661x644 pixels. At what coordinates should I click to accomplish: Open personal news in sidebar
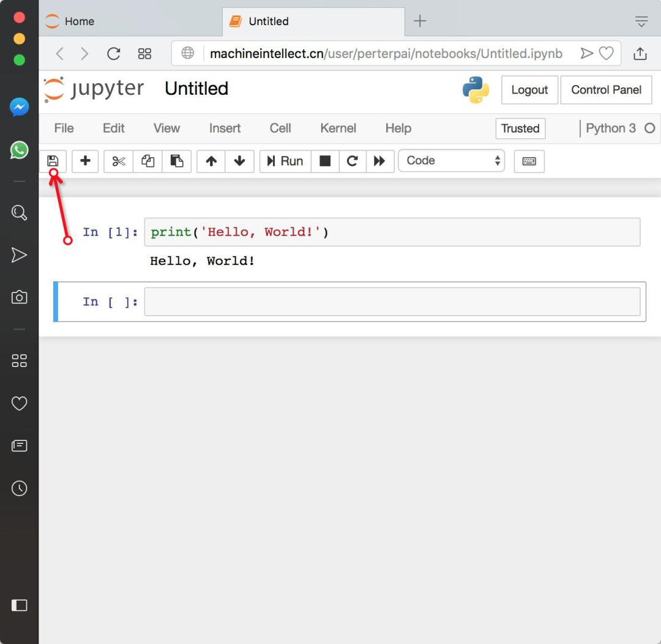point(20,446)
